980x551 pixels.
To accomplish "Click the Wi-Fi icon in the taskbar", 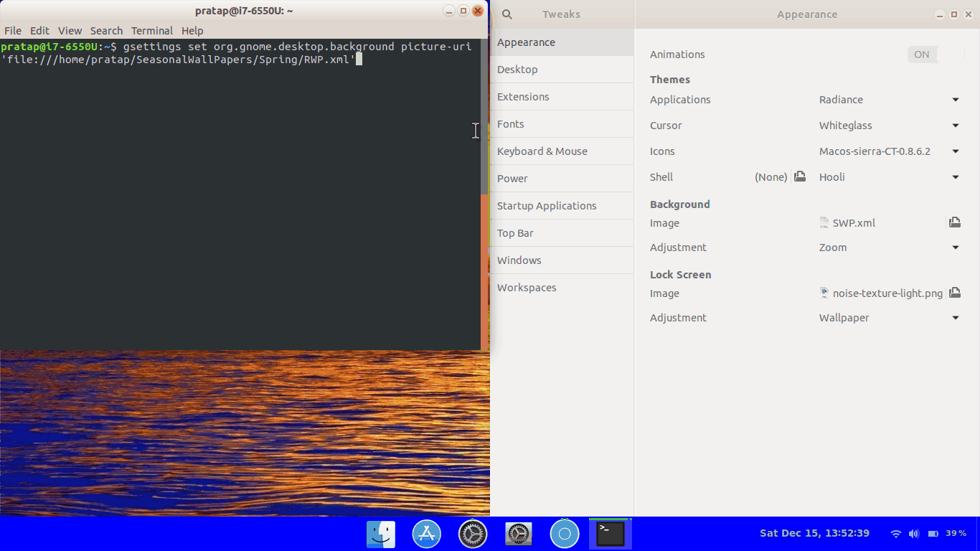I will point(895,533).
